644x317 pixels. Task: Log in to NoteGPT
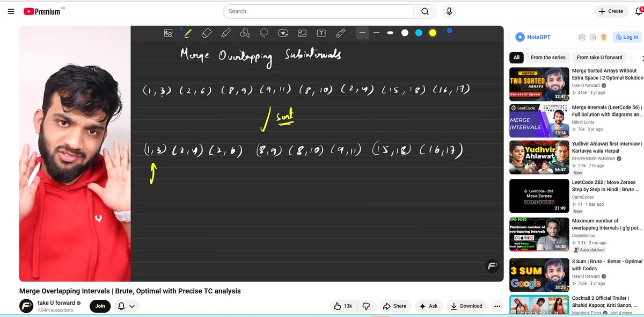point(627,37)
